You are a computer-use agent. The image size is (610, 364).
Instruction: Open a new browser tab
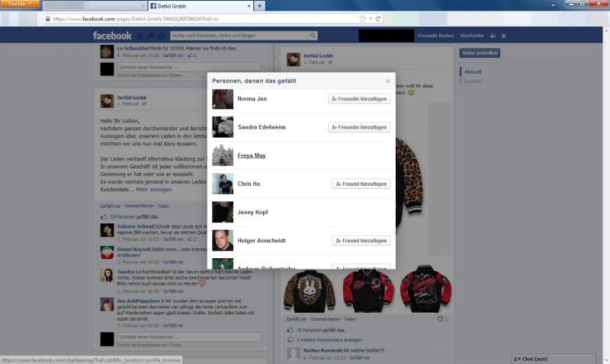point(259,6)
